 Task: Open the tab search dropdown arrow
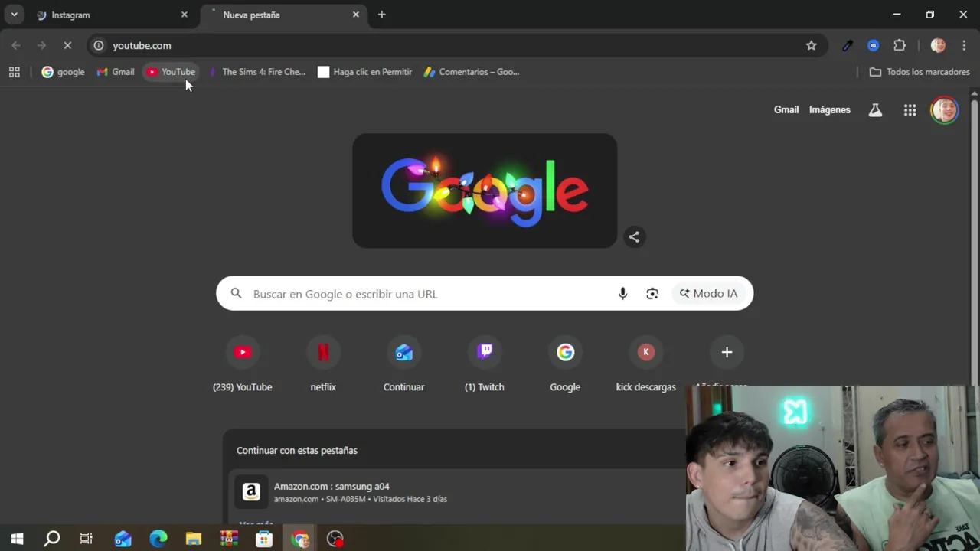click(x=14, y=15)
